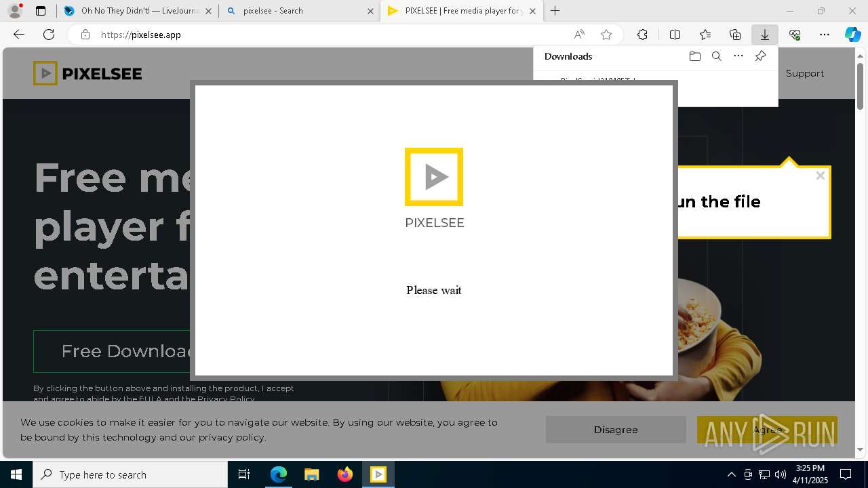This screenshot has width=868, height=488.
Task: Click the Free Download button
Action: click(x=112, y=351)
